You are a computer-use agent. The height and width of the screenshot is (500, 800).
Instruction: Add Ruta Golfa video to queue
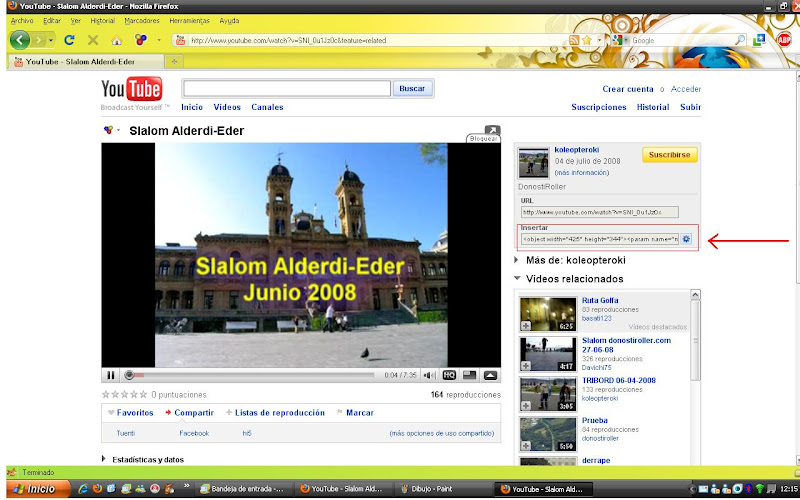pyautogui.click(x=526, y=326)
